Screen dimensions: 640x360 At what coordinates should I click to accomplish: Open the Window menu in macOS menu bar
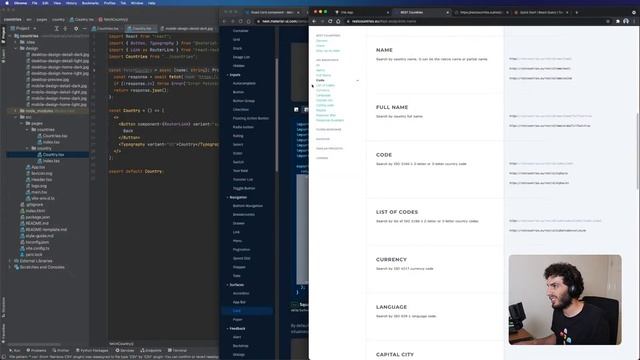pos(137,3)
